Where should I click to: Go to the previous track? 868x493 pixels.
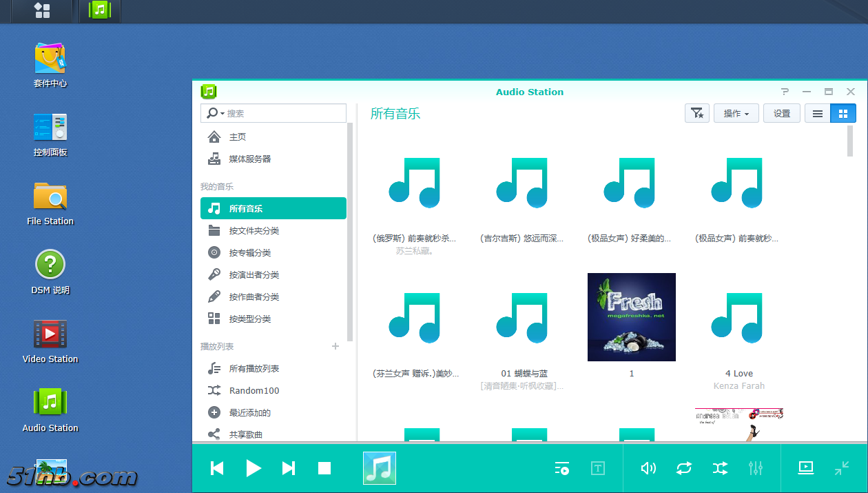point(217,469)
